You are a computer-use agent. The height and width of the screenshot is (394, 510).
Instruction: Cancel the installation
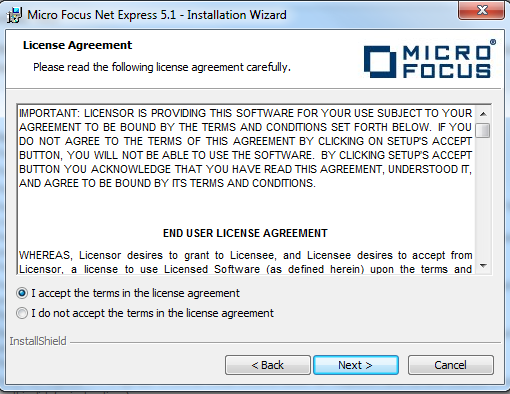coord(450,365)
